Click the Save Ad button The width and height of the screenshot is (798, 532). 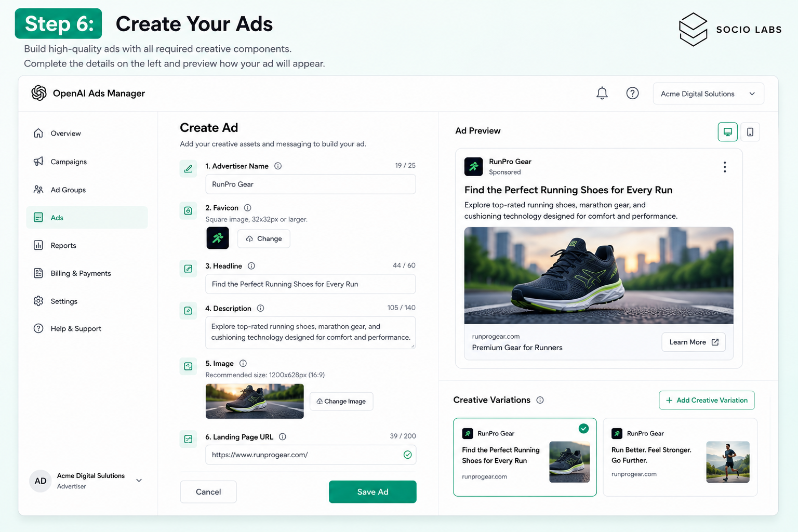click(x=373, y=492)
